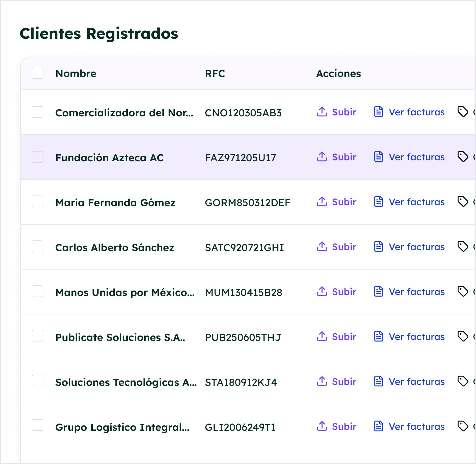Image resolution: width=476 pixels, height=464 pixels.
Task: Check the select-all checkbox in the header
Action: coord(37,73)
